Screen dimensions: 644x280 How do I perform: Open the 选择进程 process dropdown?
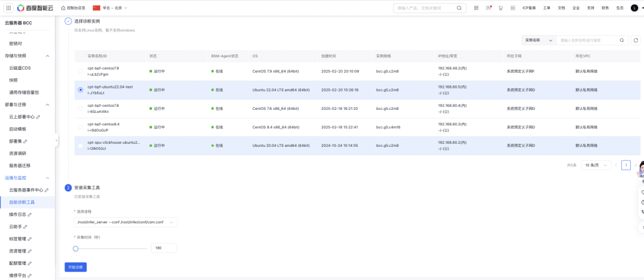(126, 223)
